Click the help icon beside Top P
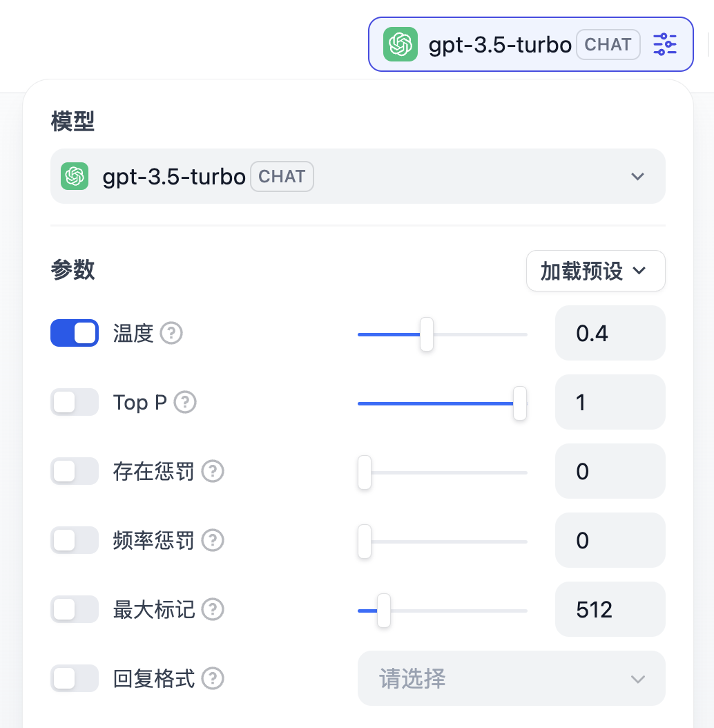 185,402
